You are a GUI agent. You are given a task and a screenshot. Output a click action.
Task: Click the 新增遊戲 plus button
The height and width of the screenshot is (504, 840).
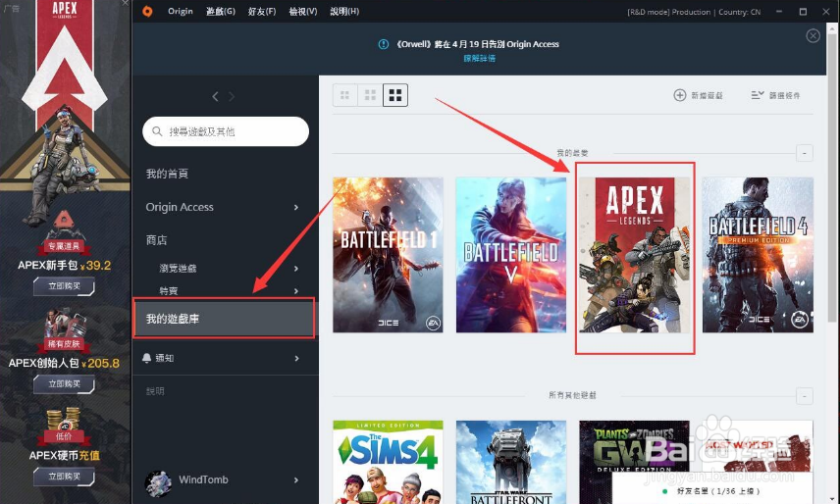(x=679, y=95)
